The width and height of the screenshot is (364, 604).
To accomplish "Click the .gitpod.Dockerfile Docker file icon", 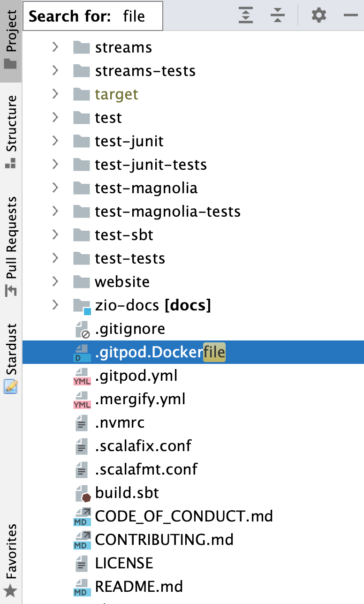I will point(82,353).
